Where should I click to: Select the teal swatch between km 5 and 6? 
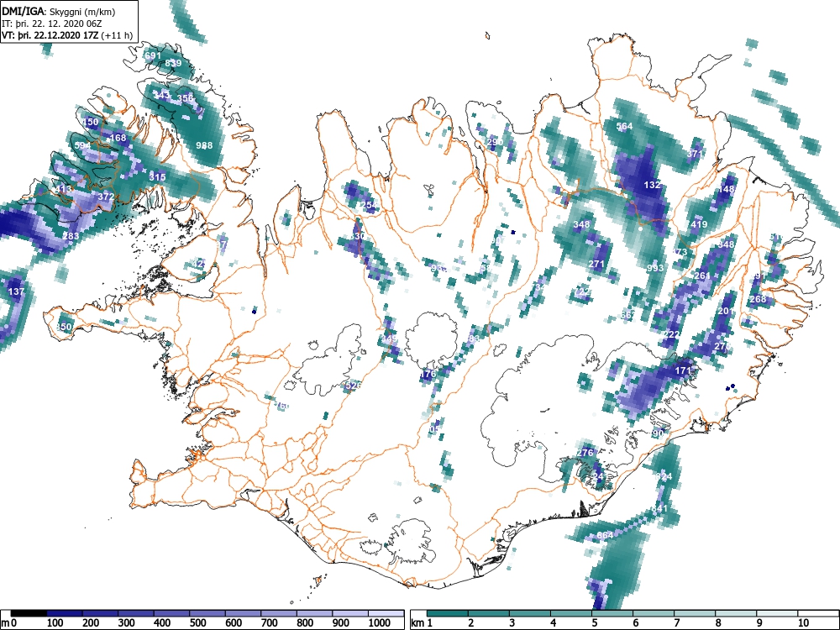pyautogui.click(x=613, y=613)
